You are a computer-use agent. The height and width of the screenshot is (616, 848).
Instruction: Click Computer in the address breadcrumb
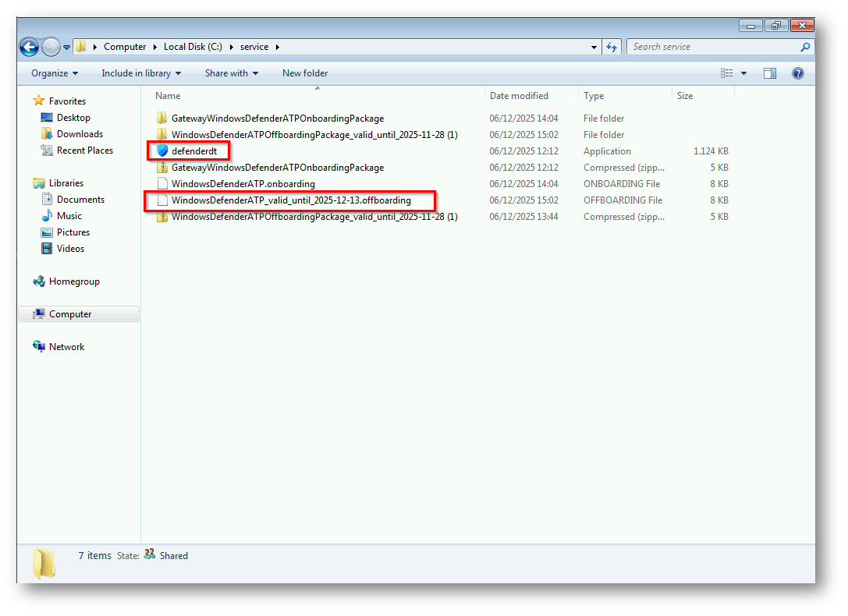125,47
